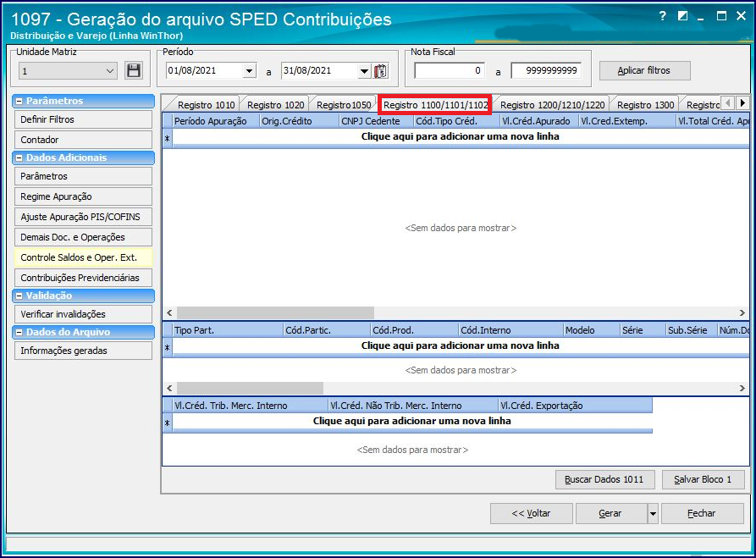Click the Vl.Créd. Exportação column header
The image size is (756, 558).
coord(575,406)
